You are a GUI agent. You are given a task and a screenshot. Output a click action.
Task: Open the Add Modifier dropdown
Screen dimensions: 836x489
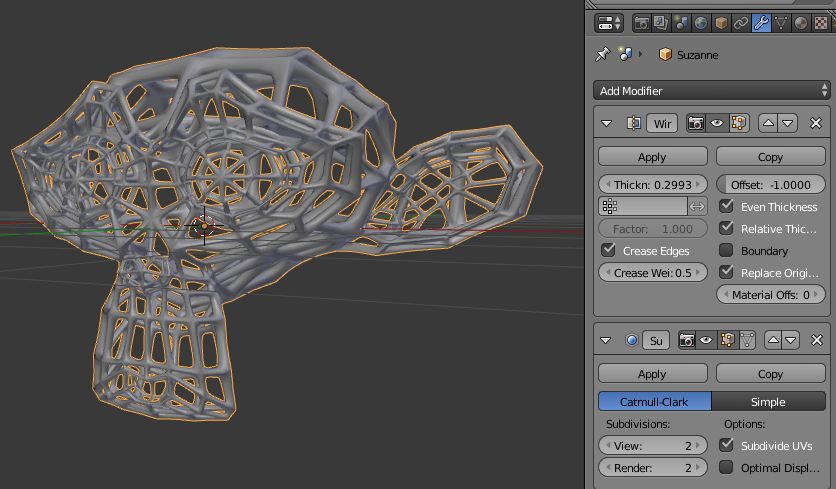pyautogui.click(x=711, y=91)
